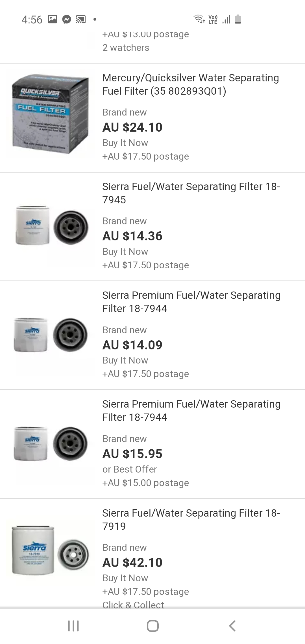Select the AU $42.10 price

132,562
